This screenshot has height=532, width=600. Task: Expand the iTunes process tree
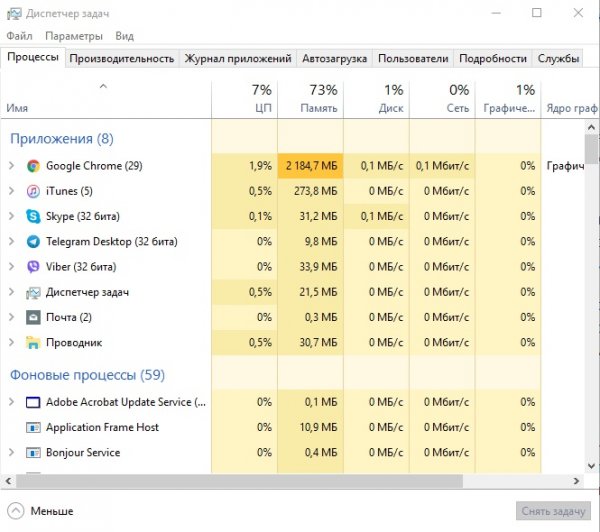coord(11,191)
